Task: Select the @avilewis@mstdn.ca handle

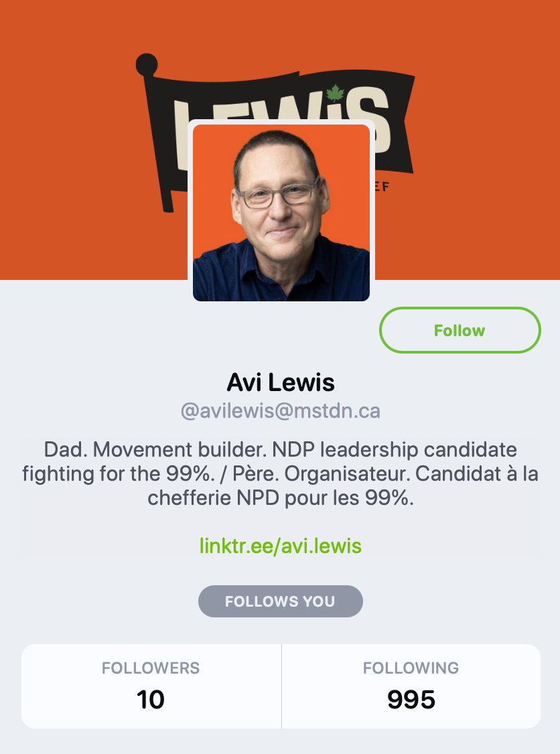Action: coord(280,410)
